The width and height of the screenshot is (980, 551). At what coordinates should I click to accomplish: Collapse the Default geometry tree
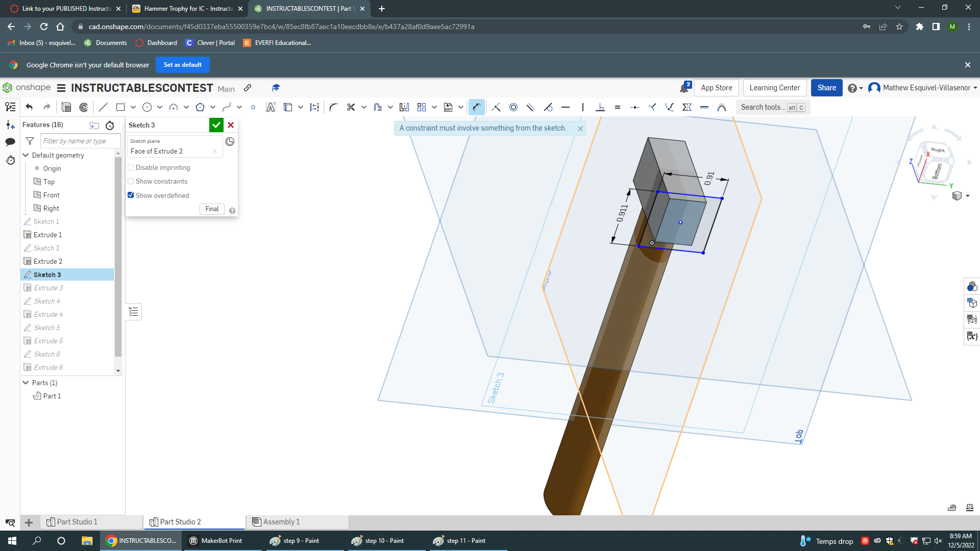coord(26,155)
